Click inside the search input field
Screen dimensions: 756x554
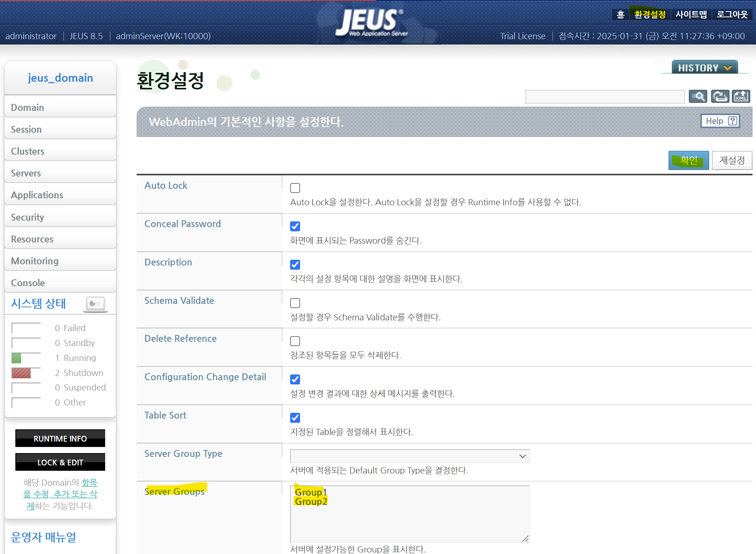point(605,97)
